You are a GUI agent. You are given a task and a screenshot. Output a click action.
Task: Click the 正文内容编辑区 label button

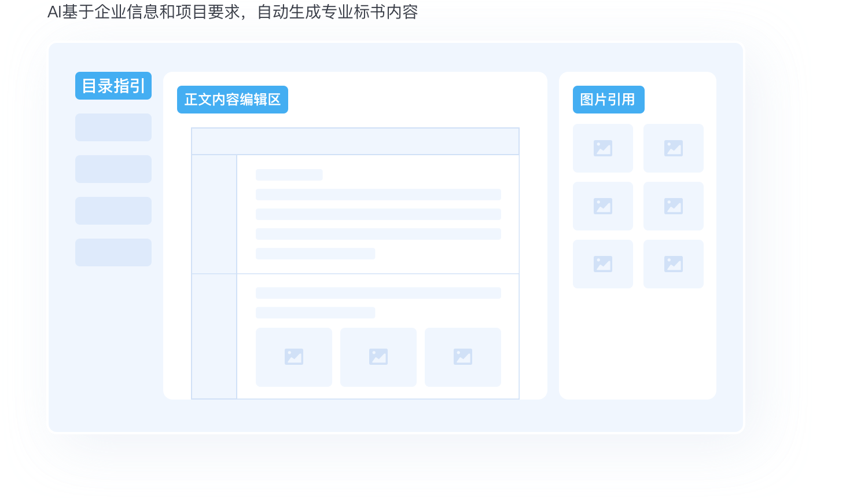[232, 100]
